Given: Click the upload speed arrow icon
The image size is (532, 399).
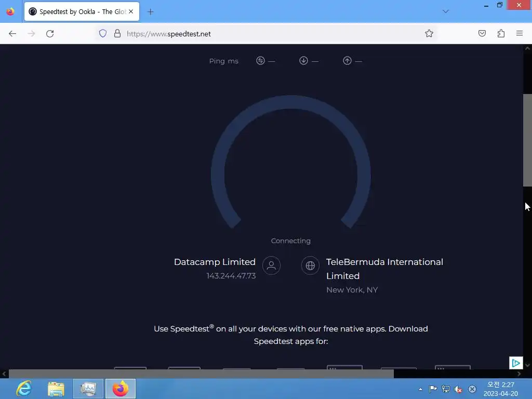Looking at the screenshot, I should [x=347, y=60].
